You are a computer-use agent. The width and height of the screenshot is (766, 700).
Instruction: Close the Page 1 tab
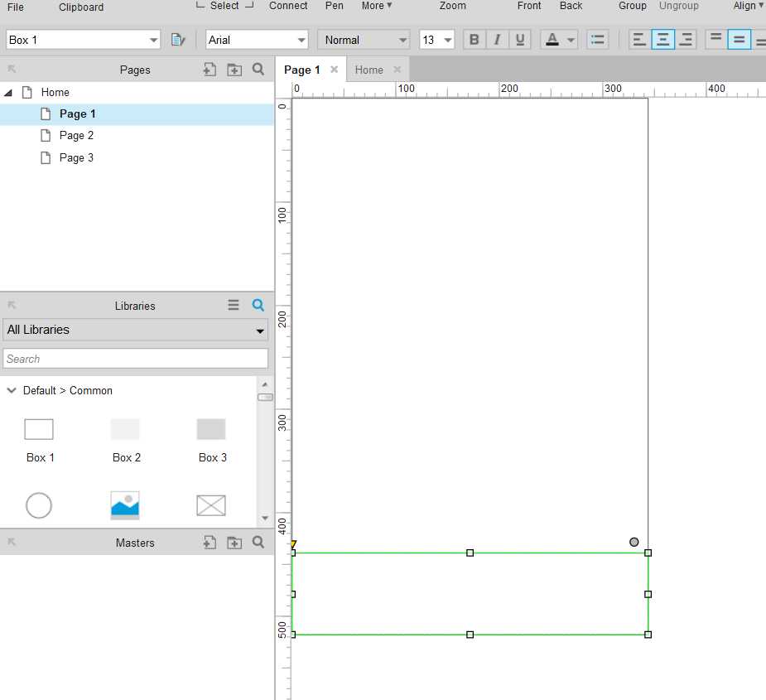pyautogui.click(x=335, y=70)
